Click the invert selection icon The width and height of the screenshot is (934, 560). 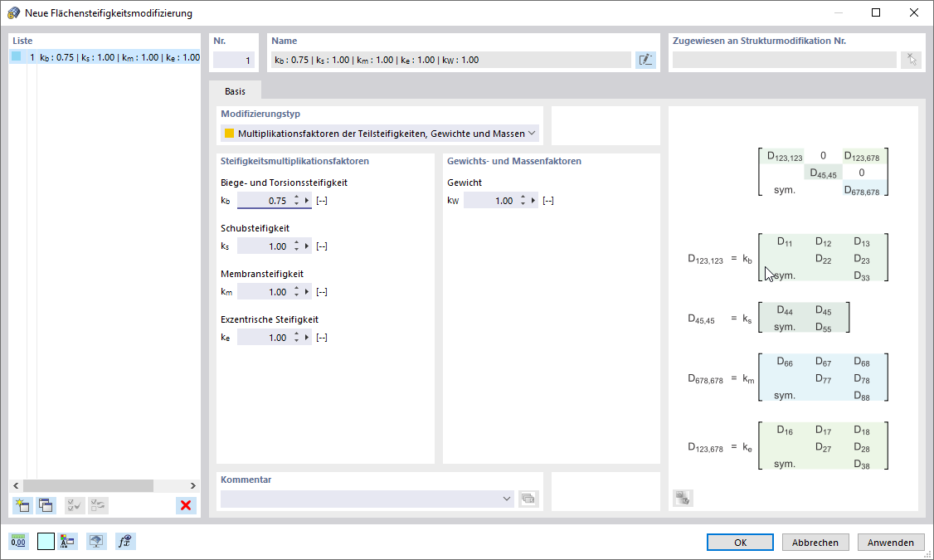coord(98,505)
